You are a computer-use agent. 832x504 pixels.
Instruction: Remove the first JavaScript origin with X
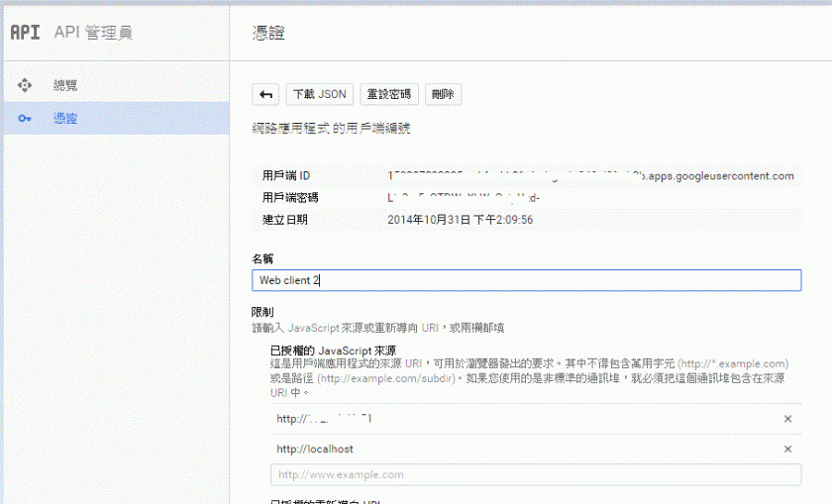coord(787,419)
